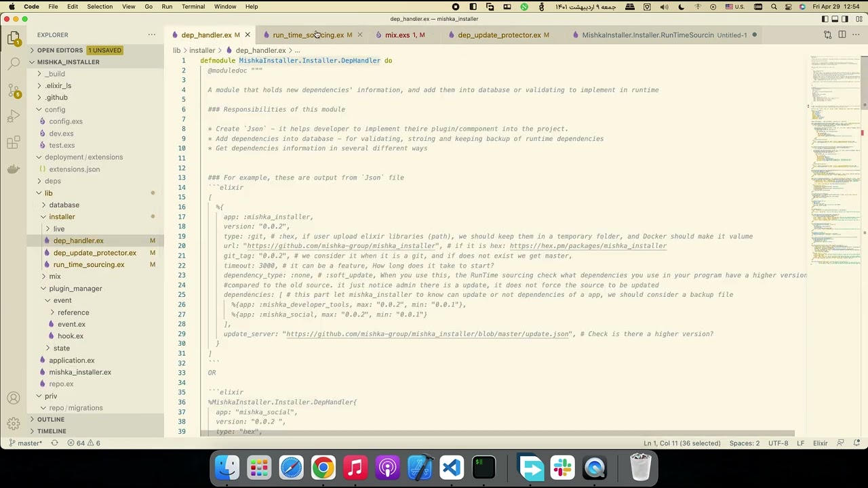The height and width of the screenshot is (488, 868).
Task: Change indentation via Spaces: 2
Action: 745,443
